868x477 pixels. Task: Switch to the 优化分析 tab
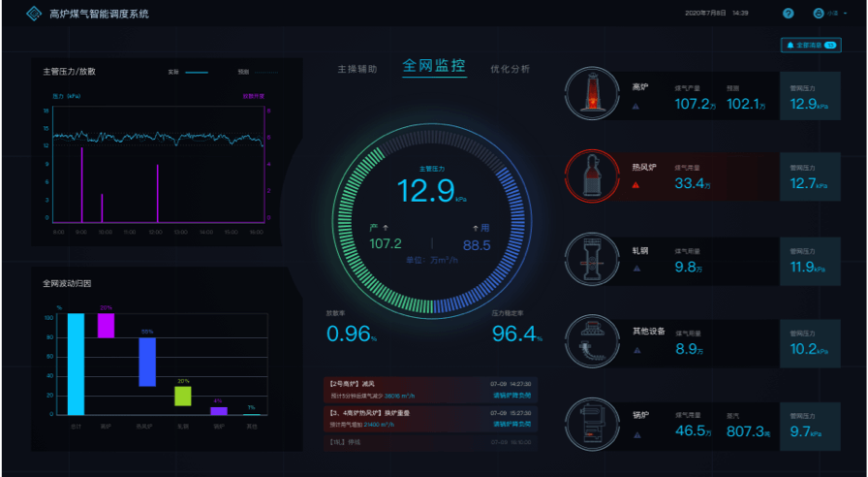pyautogui.click(x=511, y=70)
